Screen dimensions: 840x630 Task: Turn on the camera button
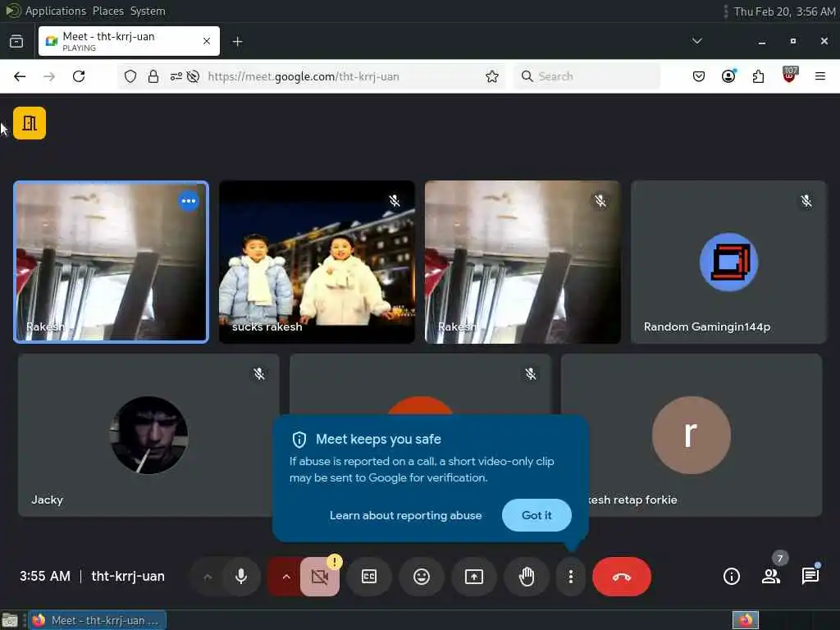click(319, 577)
